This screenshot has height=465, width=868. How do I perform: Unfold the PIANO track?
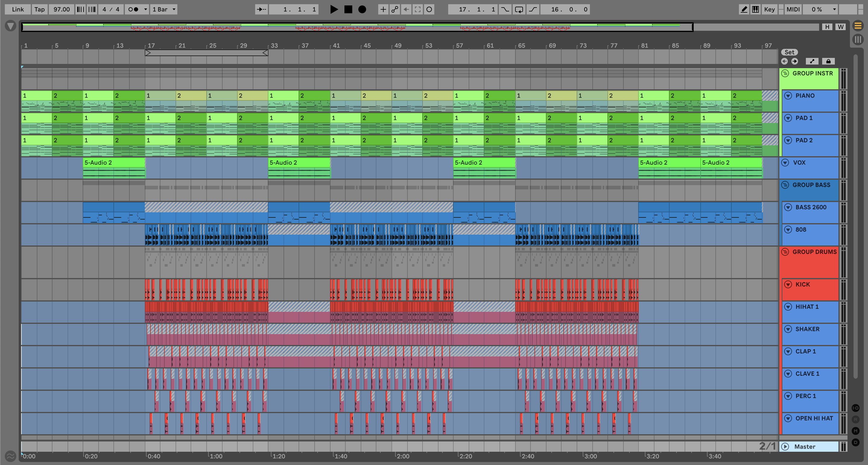tap(788, 96)
